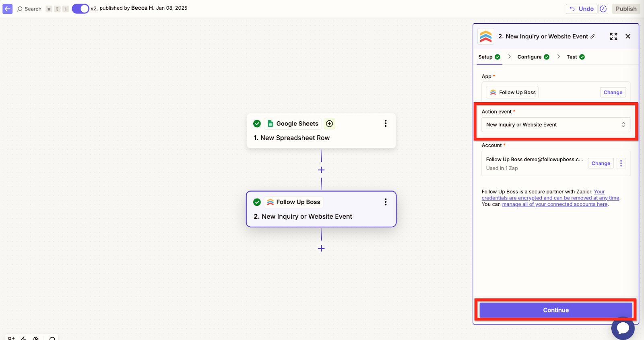Viewport: 644px width, 340px height.
Task: Expand the step panel to full screen
Action: [613, 36]
